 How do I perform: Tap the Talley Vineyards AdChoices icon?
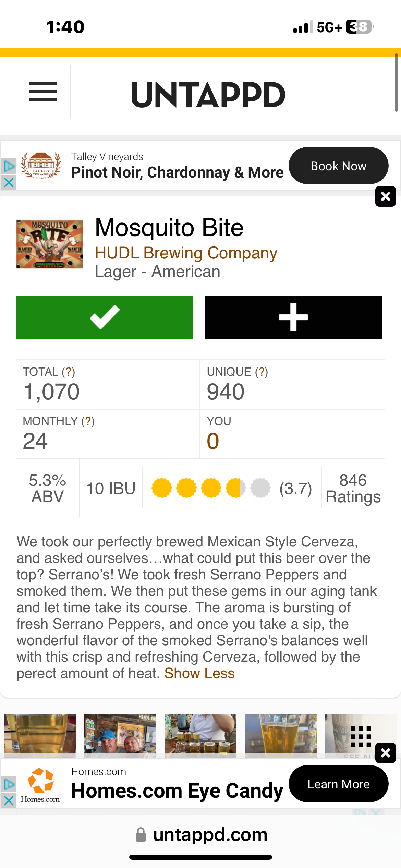[9, 167]
